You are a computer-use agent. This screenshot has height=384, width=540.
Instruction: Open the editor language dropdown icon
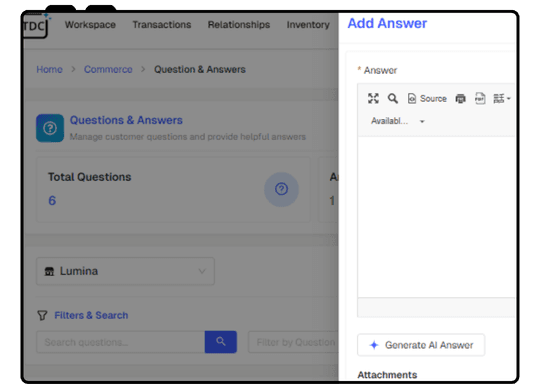tap(501, 98)
